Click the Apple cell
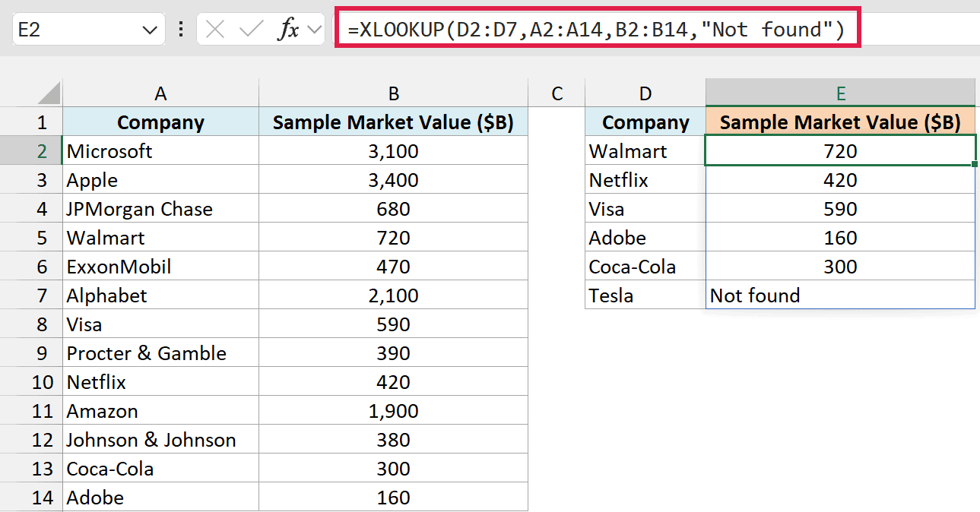 coord(160,180)
